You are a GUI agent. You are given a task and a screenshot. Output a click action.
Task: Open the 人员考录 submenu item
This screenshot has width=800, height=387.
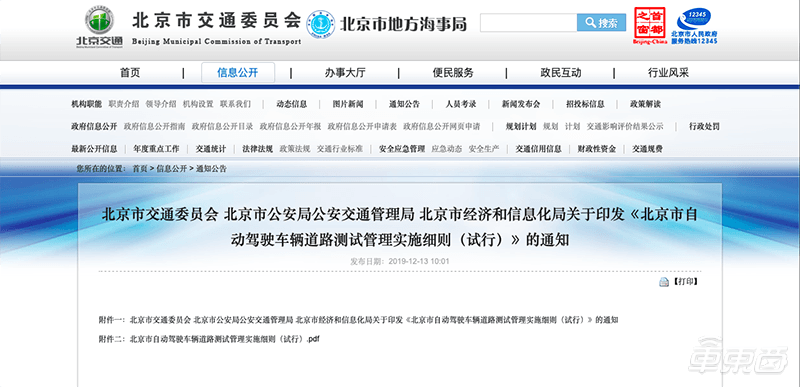(x=461, y=104)
